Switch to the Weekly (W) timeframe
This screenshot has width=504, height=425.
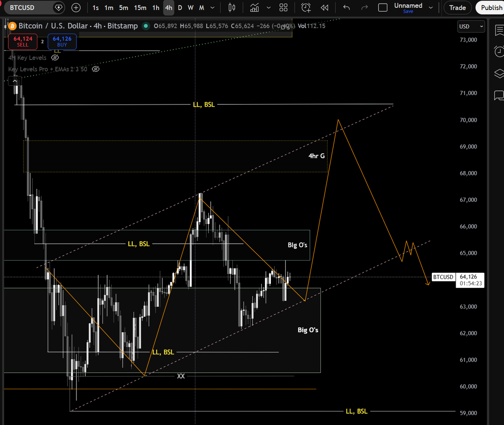190,8
